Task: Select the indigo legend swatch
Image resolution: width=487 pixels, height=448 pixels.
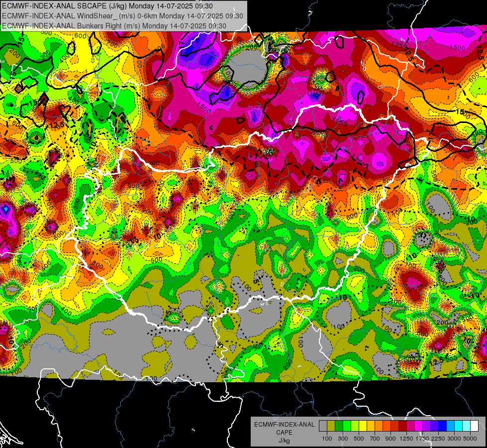Action: pos(434,426)
